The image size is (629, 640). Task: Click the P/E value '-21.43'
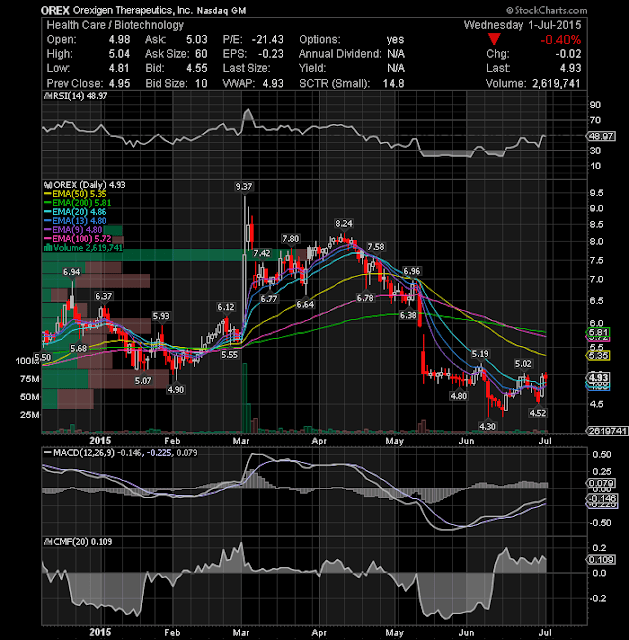pyautogui.click(x=267, y=40)
